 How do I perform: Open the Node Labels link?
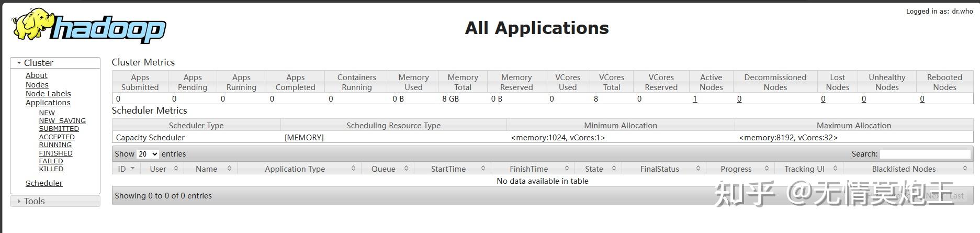(x=48, y=94)
